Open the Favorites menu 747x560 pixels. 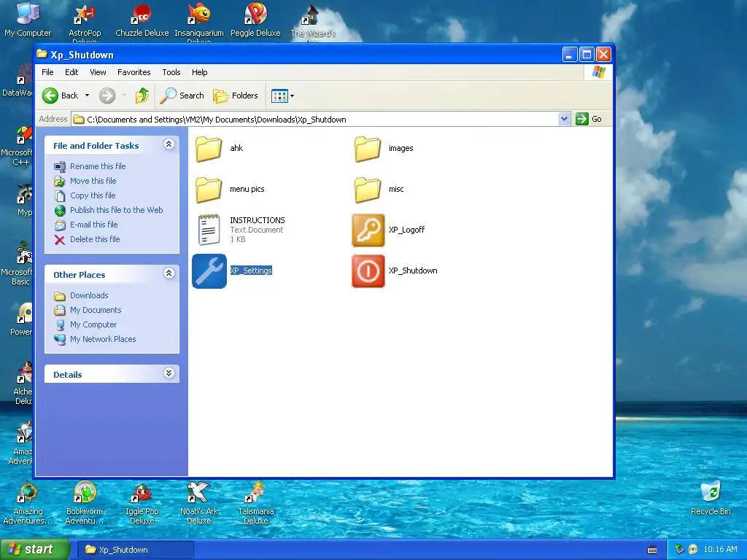pyautogui.click(x=134, y=72)
